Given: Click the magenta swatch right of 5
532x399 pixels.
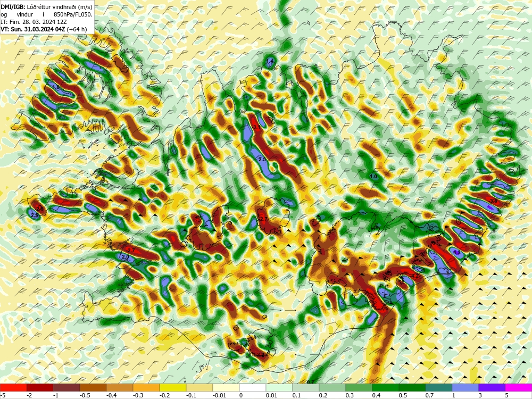Looking at the screenshot, I should pos(519,387).
